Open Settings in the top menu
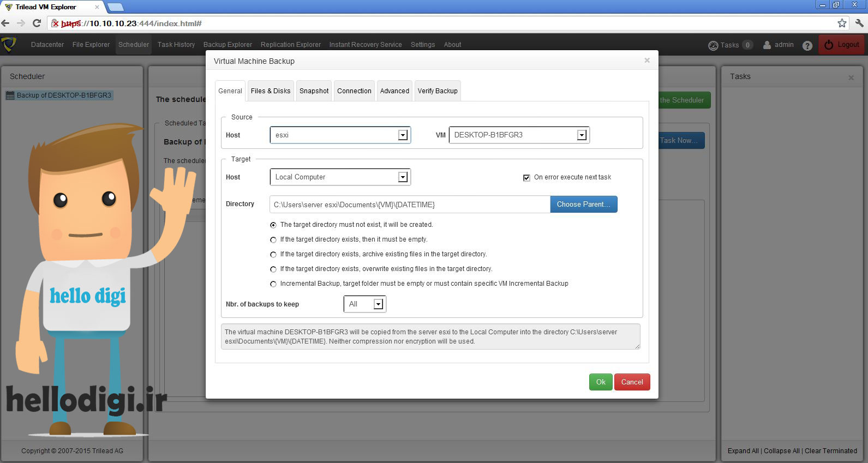Image resolution: width=868 pixels, height=463 pixels. (x=423, y=45)
